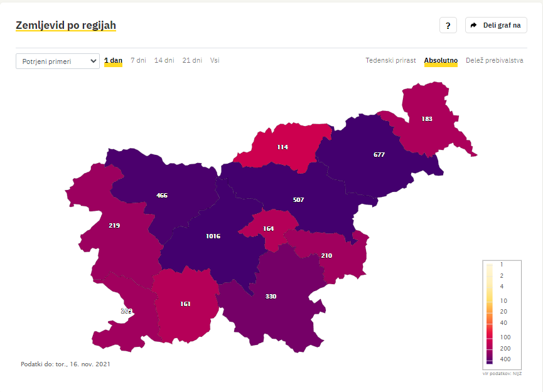Click the region with 114 cases
This screenshot has width=543, height=392.
(x=282, y=147)
